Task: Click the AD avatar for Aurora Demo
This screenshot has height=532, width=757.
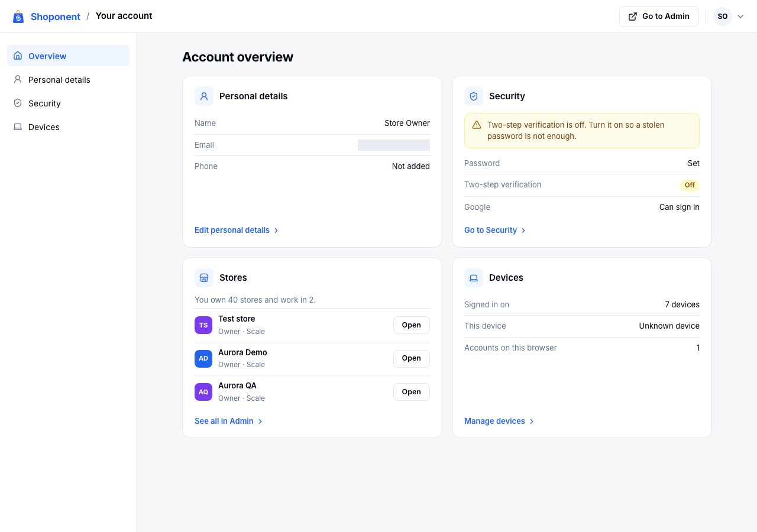Action: (x=203, y=358)
